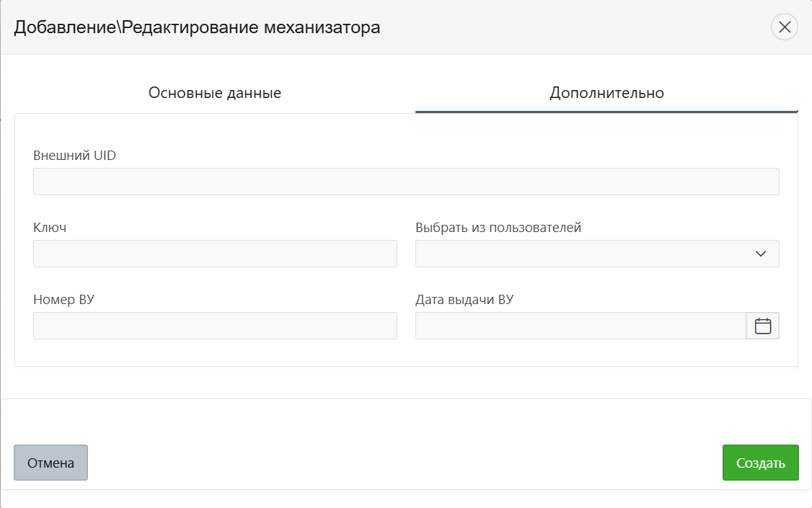Click the Ключ field label
The image size is (812, 508).
[x=50, y=228]
